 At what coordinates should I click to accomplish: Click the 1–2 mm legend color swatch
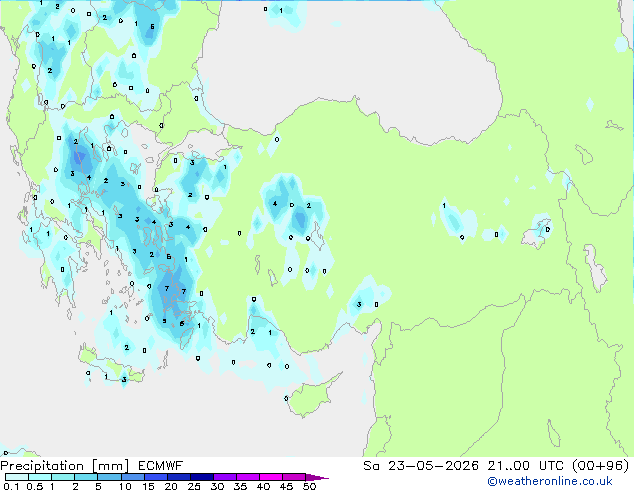[x=63, y=477]
